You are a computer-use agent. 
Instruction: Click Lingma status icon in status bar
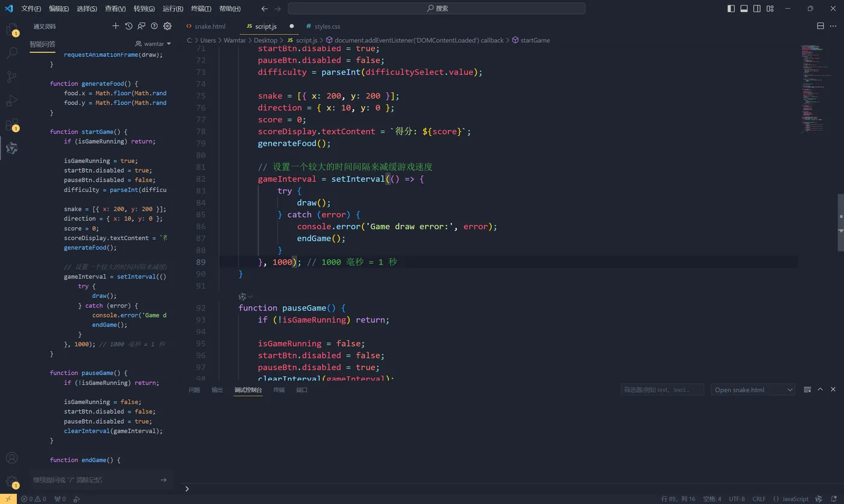(x=819, y=499)
